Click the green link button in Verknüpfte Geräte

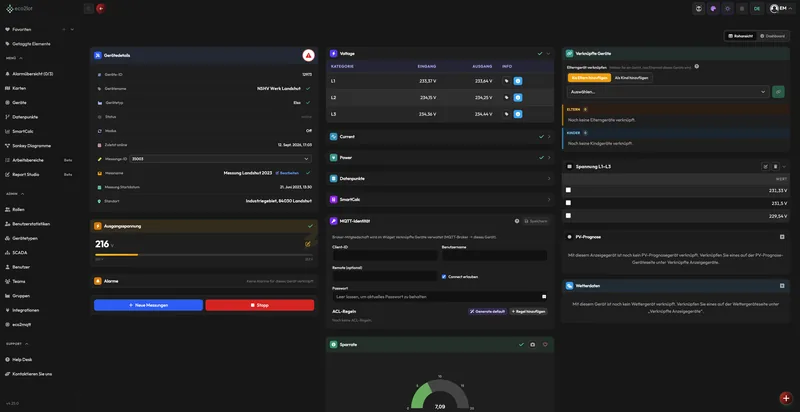click(x=778, y=92)
